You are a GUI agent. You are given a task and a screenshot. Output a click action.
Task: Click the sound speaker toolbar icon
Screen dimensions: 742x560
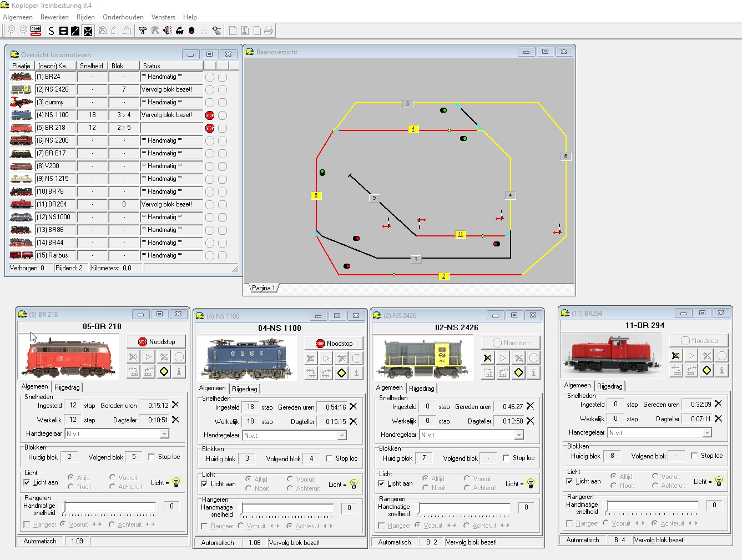pyautogui.click(x=168, y=31)
